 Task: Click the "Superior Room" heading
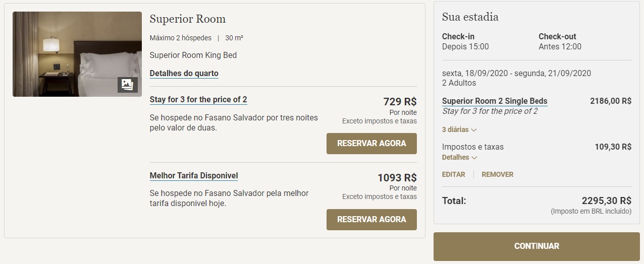tap(188, 19)
